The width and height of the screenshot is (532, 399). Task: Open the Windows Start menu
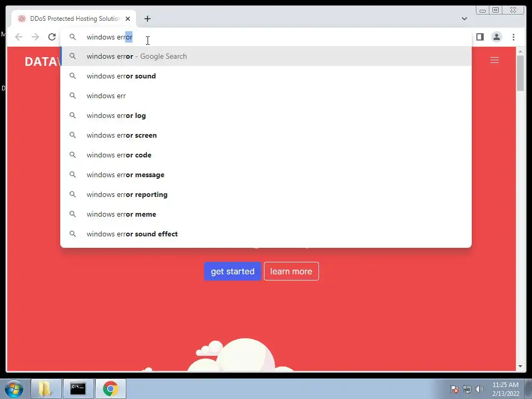[14, 389]
